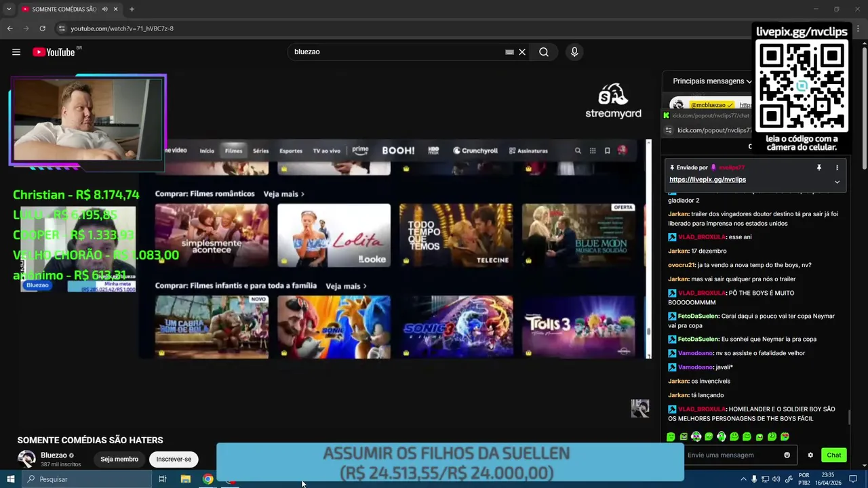Open the search box virtual keyboard
Image resolution: width=868 pixels, height=488 pixels.
[x=509, y=52]
